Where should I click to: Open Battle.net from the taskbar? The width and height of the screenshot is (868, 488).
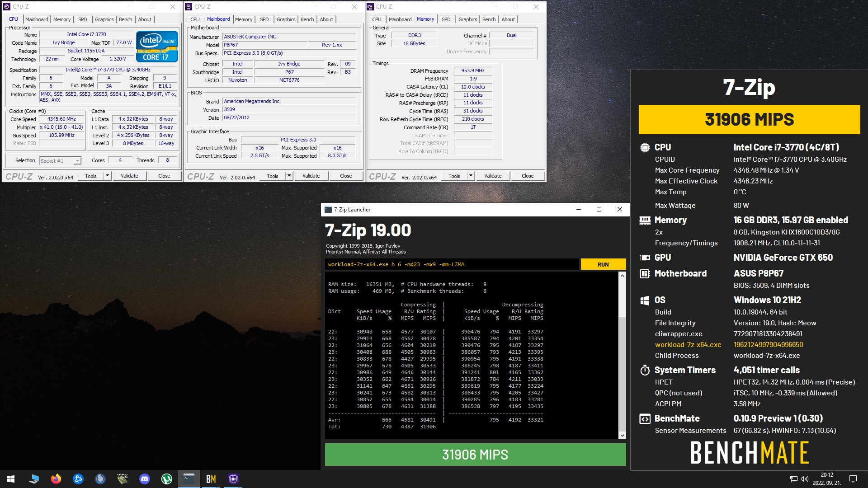78,479
